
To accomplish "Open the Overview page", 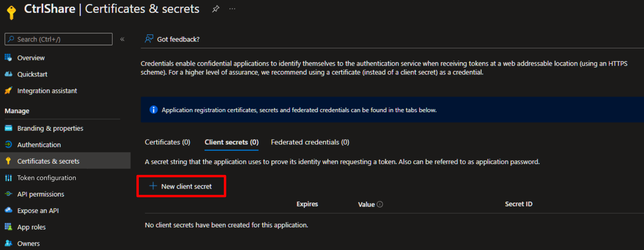I will click(x=31, y=58).
